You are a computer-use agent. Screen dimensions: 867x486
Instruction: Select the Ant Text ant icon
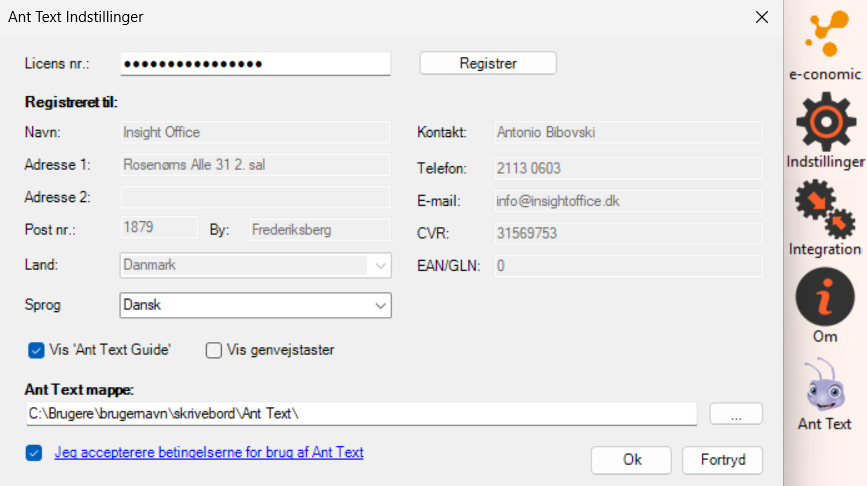[x=825, y=384]
